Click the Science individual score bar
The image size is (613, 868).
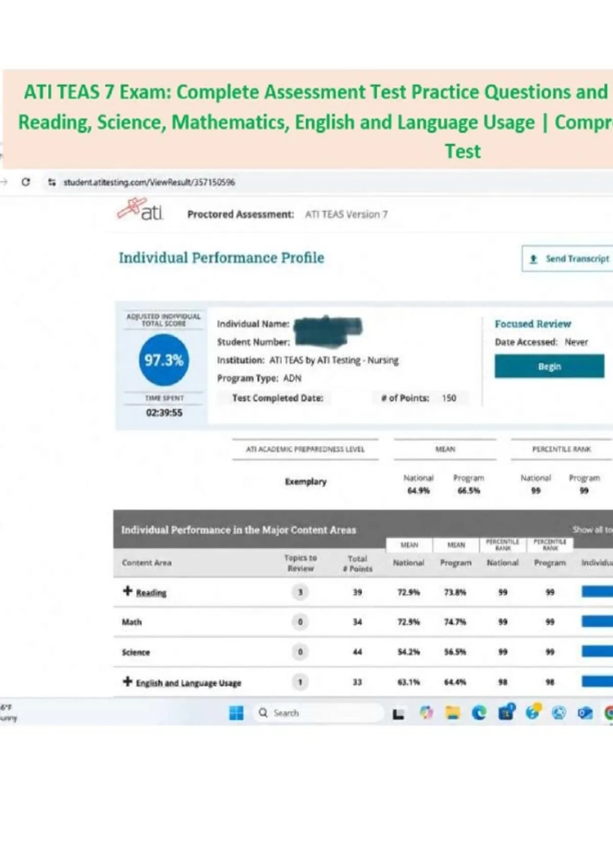[x=597, y=652]
